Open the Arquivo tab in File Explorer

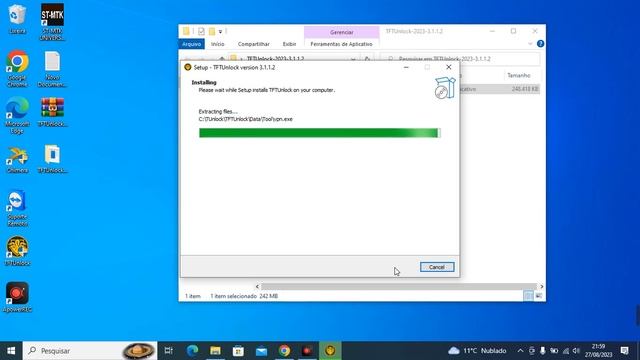pyautogui.click(x=191, y=44)
